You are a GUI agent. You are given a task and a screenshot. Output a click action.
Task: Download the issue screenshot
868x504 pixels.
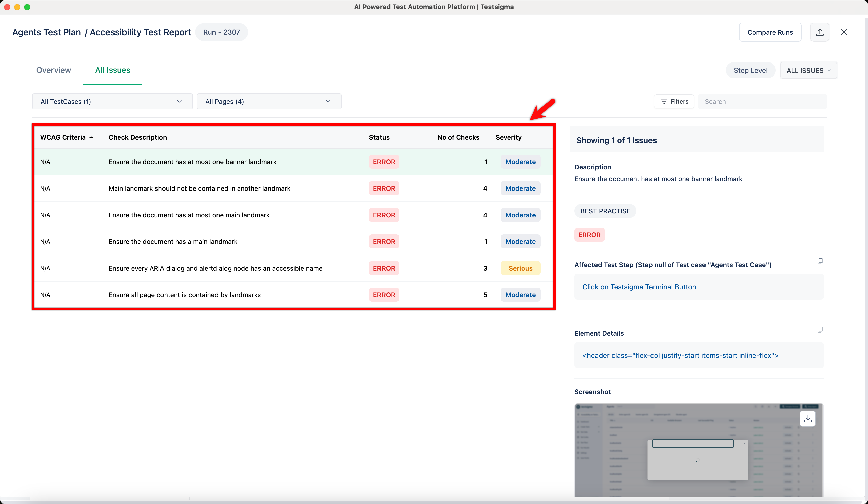click(807, 419)
